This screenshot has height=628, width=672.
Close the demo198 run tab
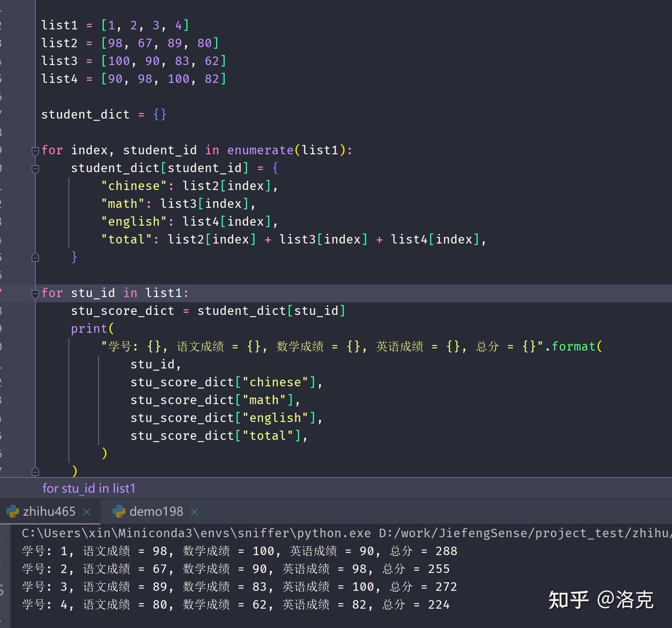[194, 512]
